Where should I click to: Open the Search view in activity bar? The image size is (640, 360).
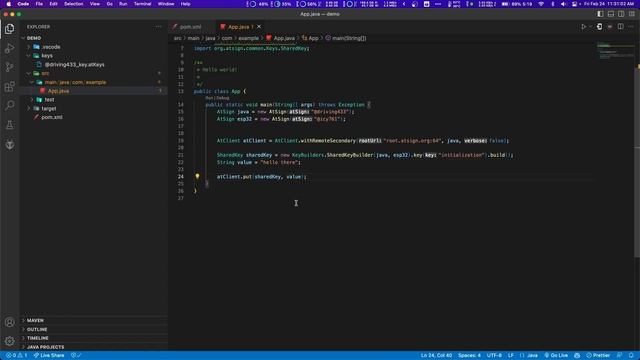(x=9, y=106)
